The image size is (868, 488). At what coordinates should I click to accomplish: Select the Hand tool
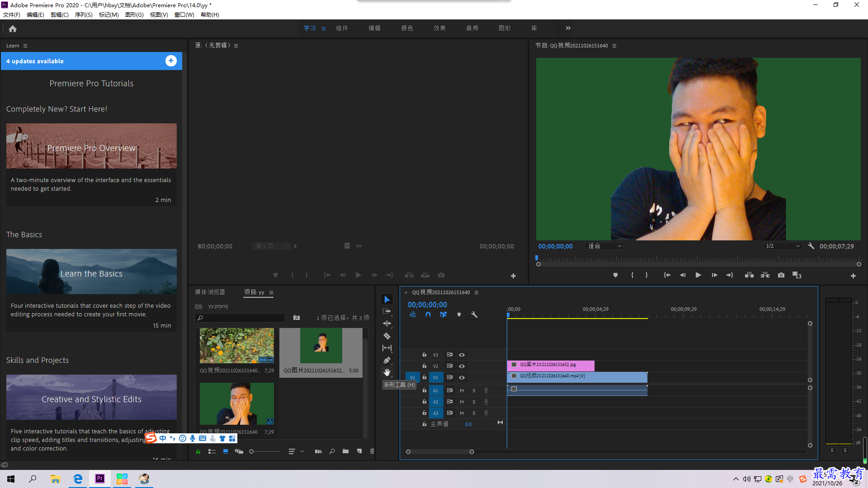coord(387,372)
